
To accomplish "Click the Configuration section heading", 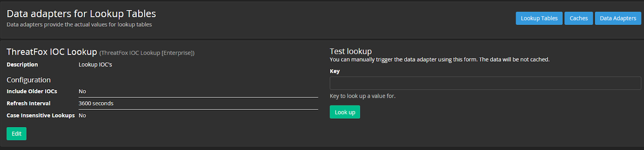I will click(x=29, y=80).
